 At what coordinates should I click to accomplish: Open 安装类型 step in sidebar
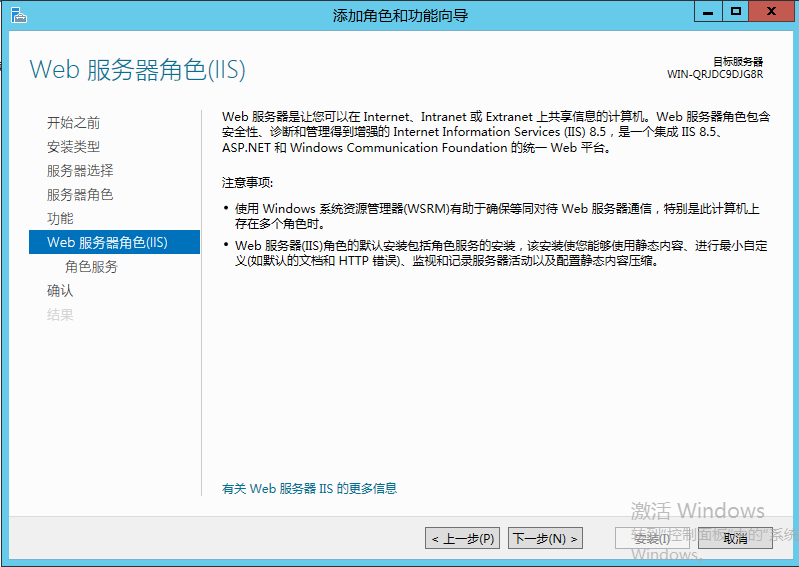coord(73,147)
